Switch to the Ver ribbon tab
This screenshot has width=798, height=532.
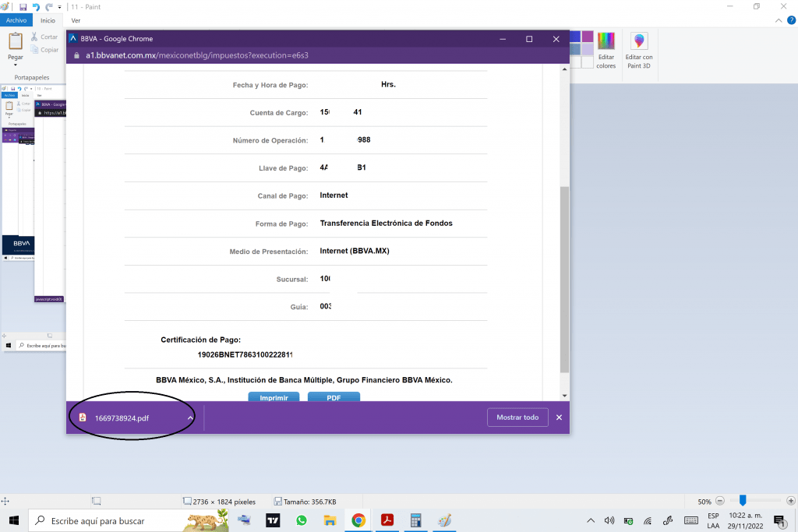[76, 20]
